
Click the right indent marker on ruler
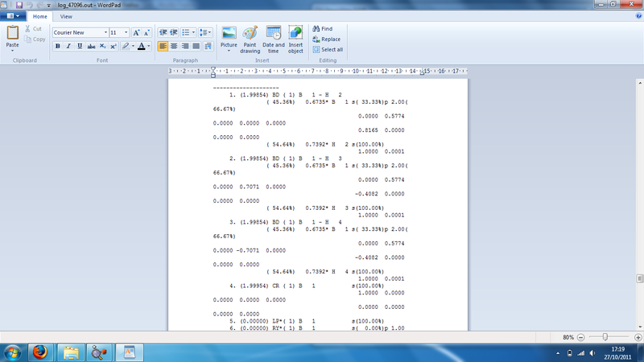(x=422, y=73)
